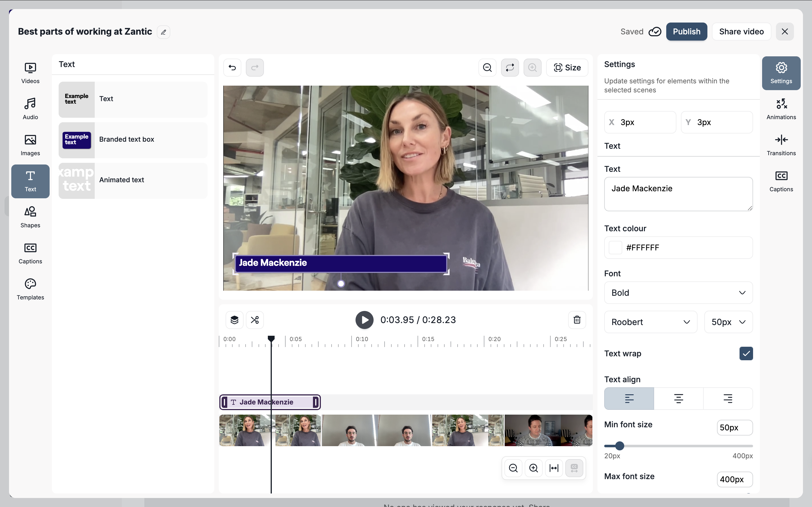Click the zoom out canvas icon
Viewport: 812px width, 507px height.
click(487, 68)
